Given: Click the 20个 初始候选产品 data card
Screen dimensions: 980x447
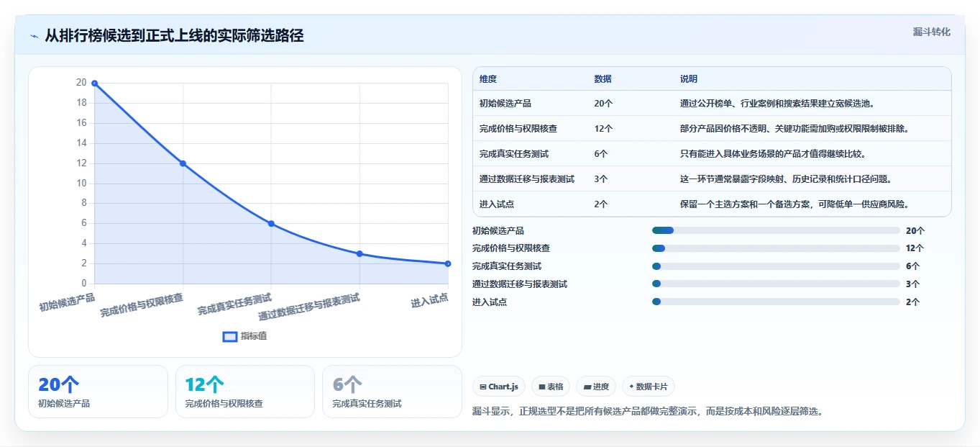Looking at the screenshot, I should tap(98, 392).
